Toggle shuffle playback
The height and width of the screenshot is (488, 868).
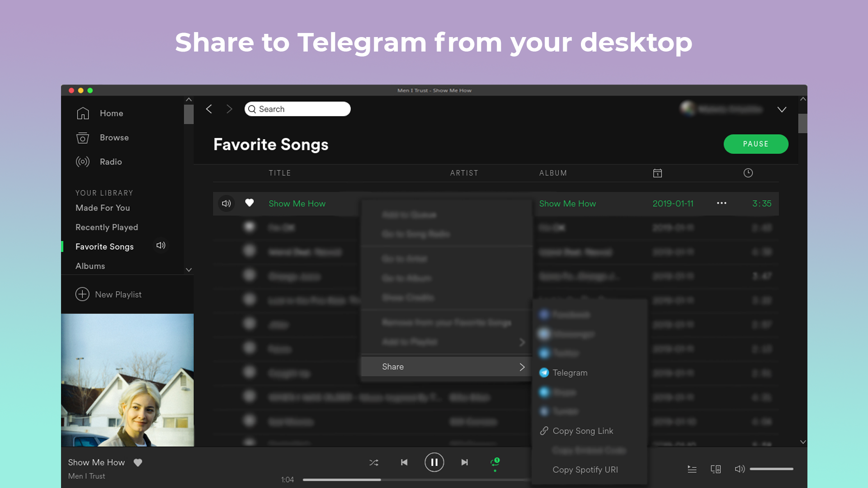click(x=374, y=462)
